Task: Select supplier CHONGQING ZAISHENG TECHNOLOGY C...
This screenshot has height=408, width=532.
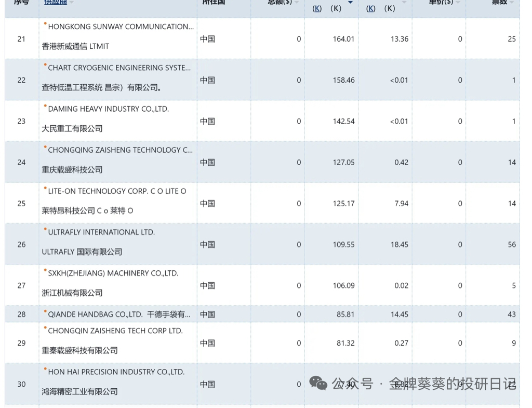Action: click(x=121, y=150)
